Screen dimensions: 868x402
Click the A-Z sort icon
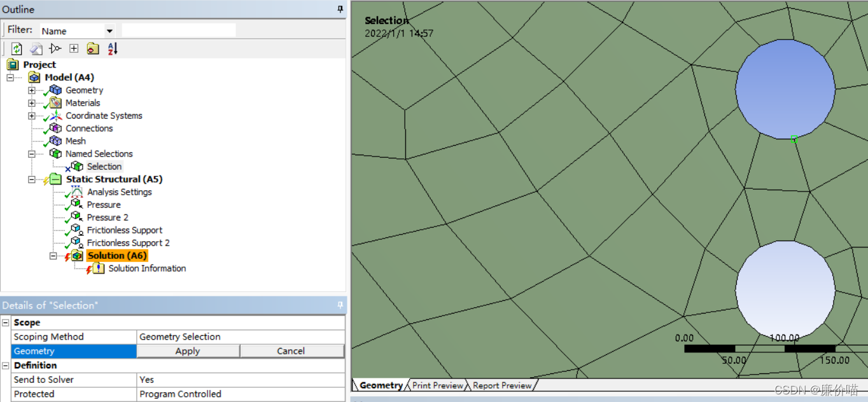[113, 48]
